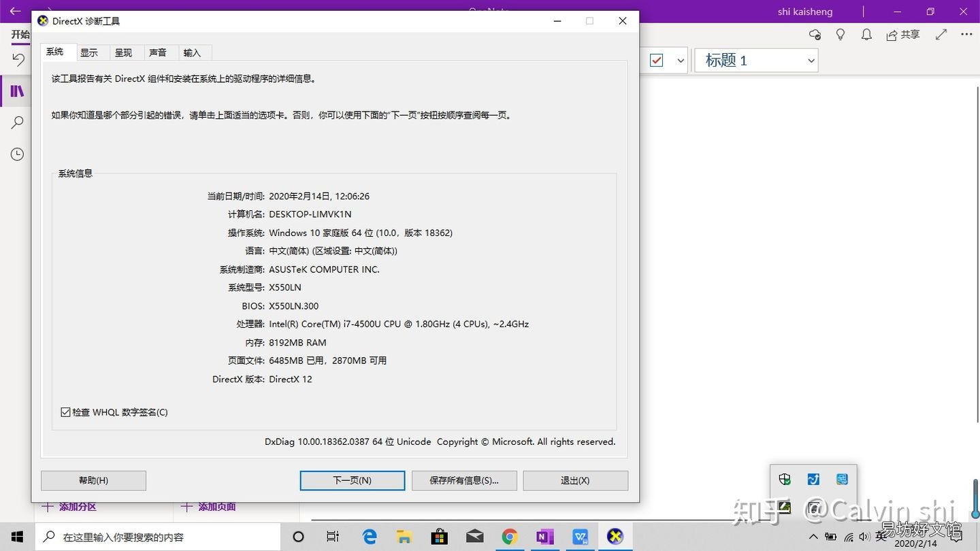
Task: Click 共享 share button in OneNote
Action: (903, 35)
